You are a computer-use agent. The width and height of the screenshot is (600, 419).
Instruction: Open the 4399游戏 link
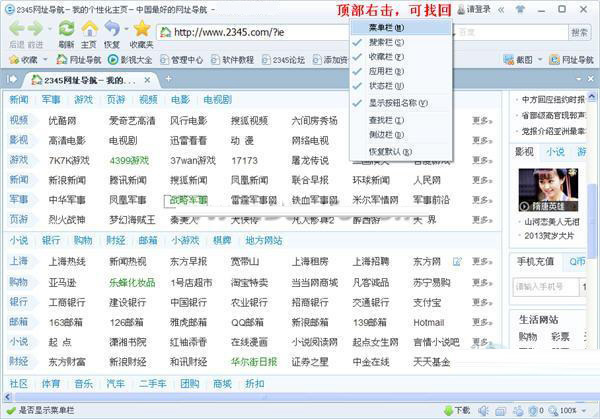tap(129, 160)
